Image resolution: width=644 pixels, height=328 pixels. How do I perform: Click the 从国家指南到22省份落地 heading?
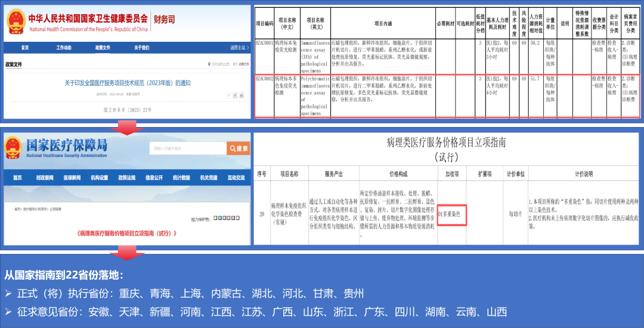coord(64,275)
